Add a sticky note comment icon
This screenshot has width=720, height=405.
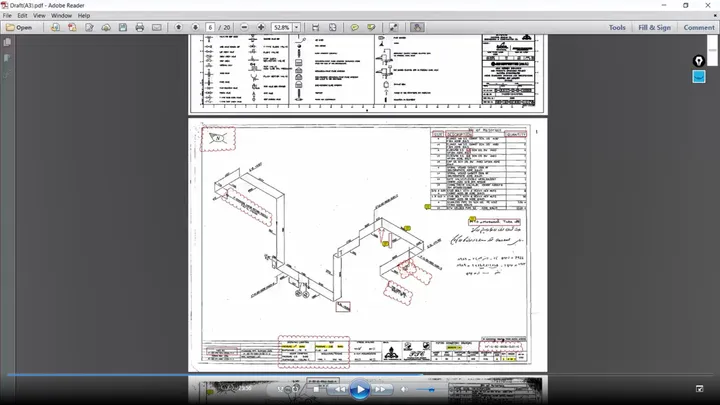point(354,28)
